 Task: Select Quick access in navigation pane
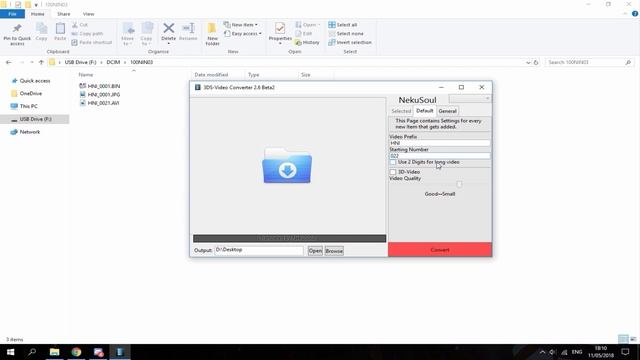click(35, 81)
